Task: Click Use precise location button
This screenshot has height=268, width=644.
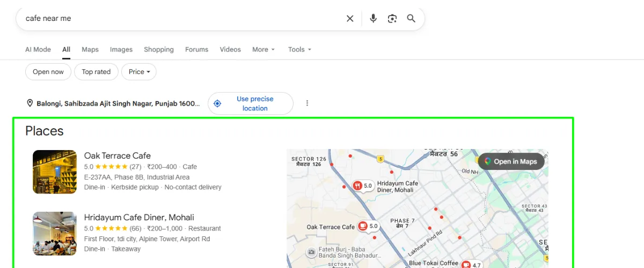Action: click(251, 103)
